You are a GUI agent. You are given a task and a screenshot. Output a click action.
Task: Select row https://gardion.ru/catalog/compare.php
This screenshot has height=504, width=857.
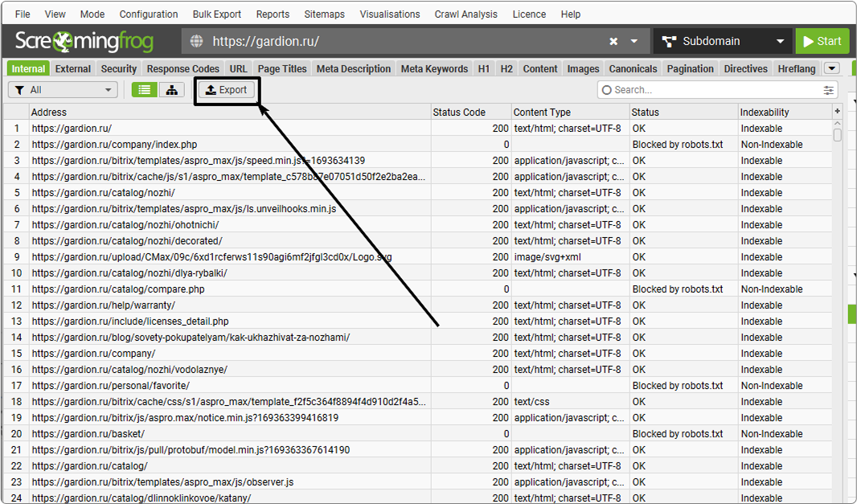click(x=417, y=289)
